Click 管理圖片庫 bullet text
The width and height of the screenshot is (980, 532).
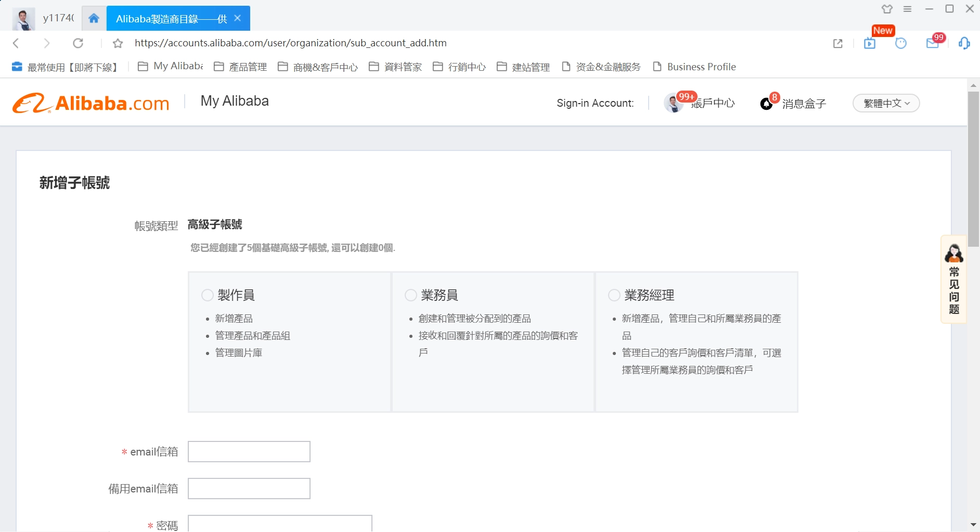point(239,353)
